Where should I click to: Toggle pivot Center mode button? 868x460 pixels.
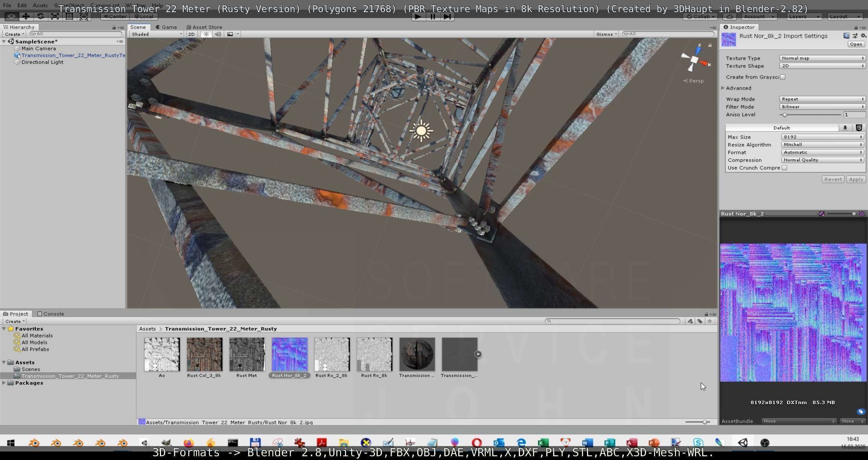[x=115, y=17]
